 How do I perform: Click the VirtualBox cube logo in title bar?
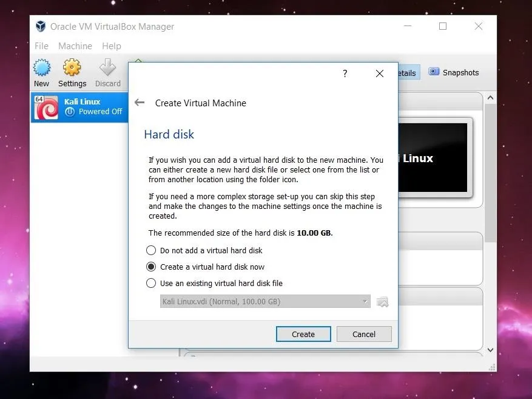(41, 26)
